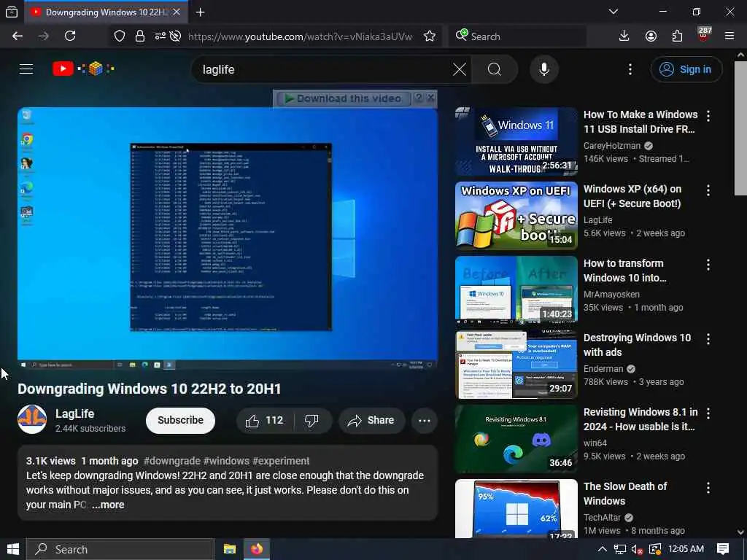Open Windows XP on UEFI video thumbnail

[516, 216]
